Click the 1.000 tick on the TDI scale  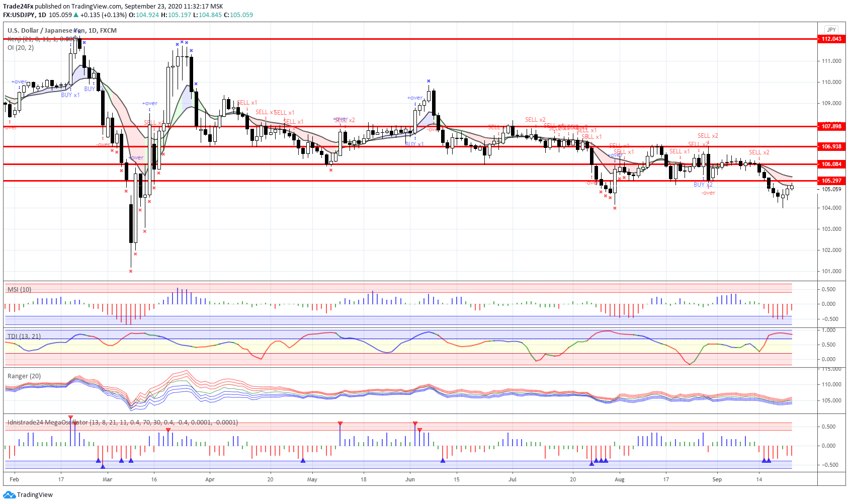[x=829, y=330]
